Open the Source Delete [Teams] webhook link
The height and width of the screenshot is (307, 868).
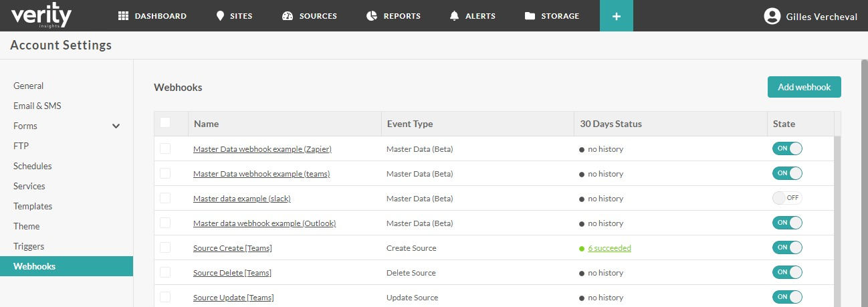click(232, 273)
